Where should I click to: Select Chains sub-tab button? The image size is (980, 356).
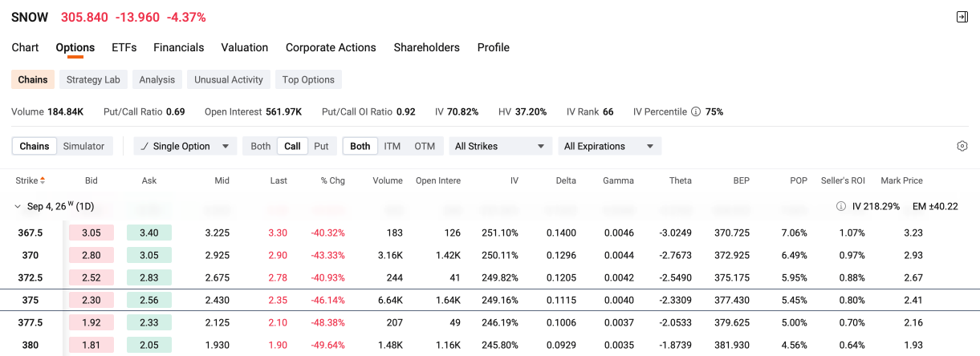pyautogui.click(x=33, y=79)
